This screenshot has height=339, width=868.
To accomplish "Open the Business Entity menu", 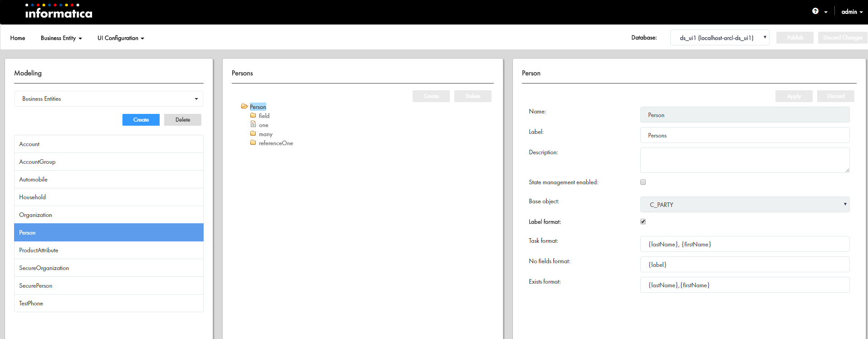I will tap(61, 38).
